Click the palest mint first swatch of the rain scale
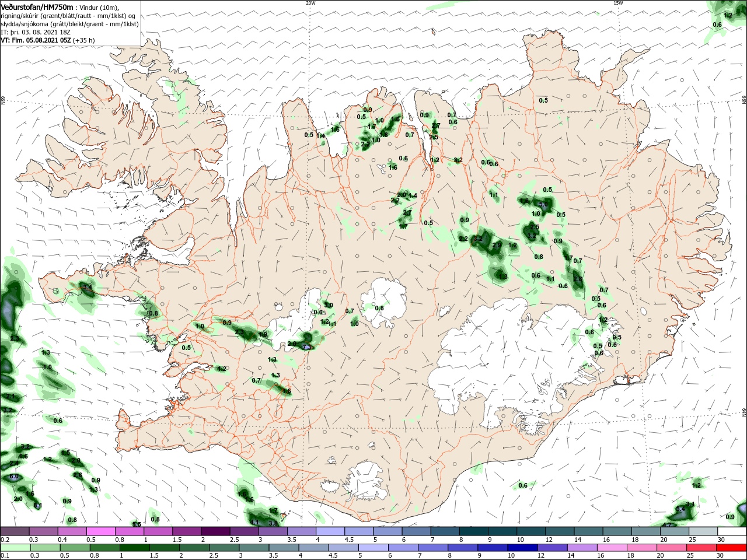Viewport: 747px width, 560px height. pos(15,548)
